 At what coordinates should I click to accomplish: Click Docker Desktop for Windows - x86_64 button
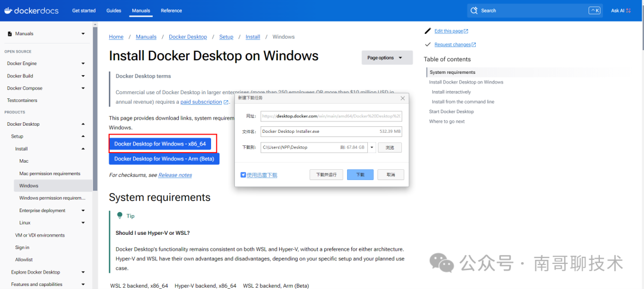(x=160, y=144)
